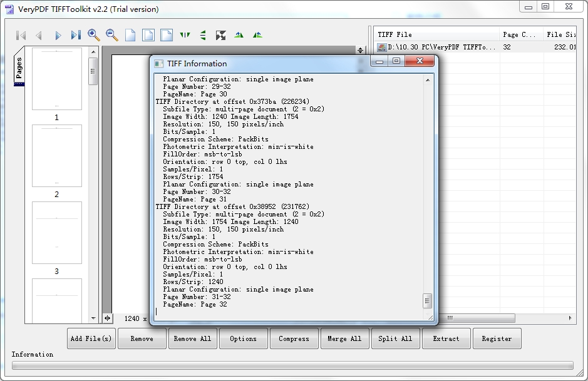588x381 pixels.
Task: Rotate page with blue arrow pointing right icon
Action: point(239,35)
